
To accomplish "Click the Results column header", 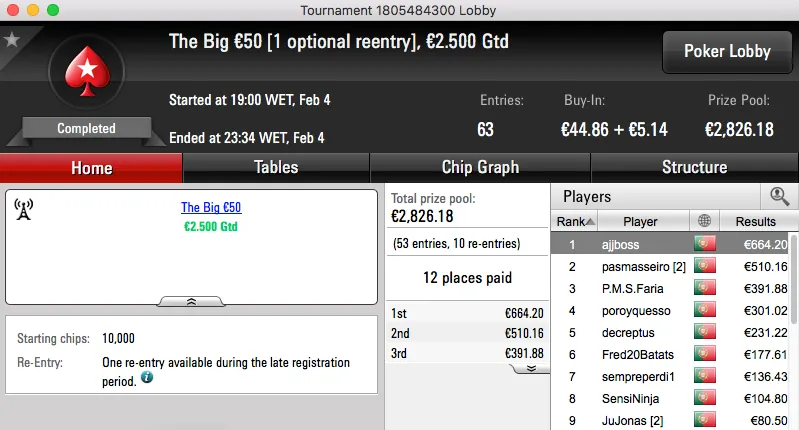I will pos(755,222).
